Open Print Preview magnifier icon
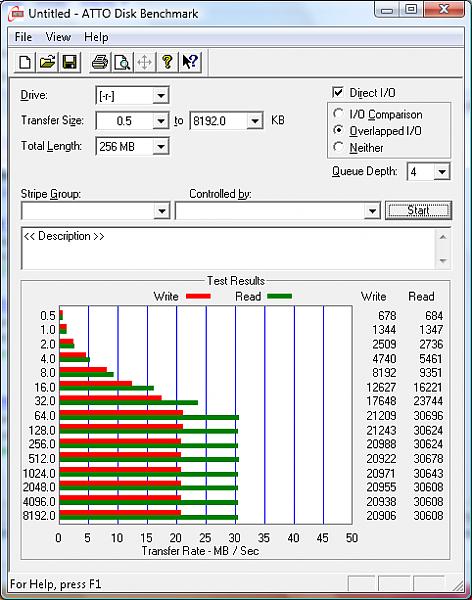Viewport: 472px width, 600px height. (122, 62)
